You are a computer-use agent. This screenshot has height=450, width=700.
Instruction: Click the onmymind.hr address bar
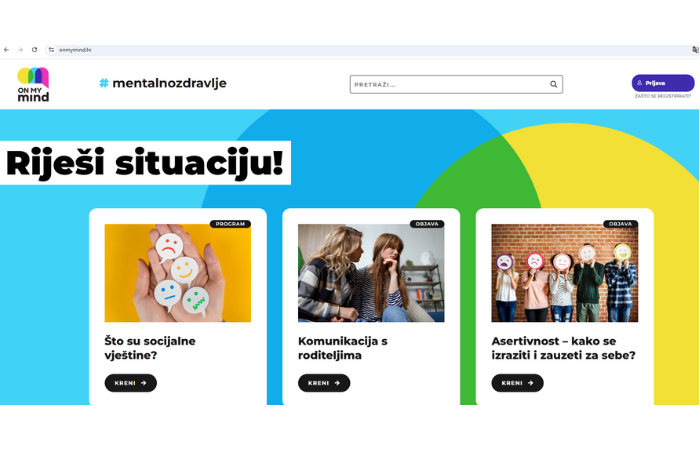371,50
